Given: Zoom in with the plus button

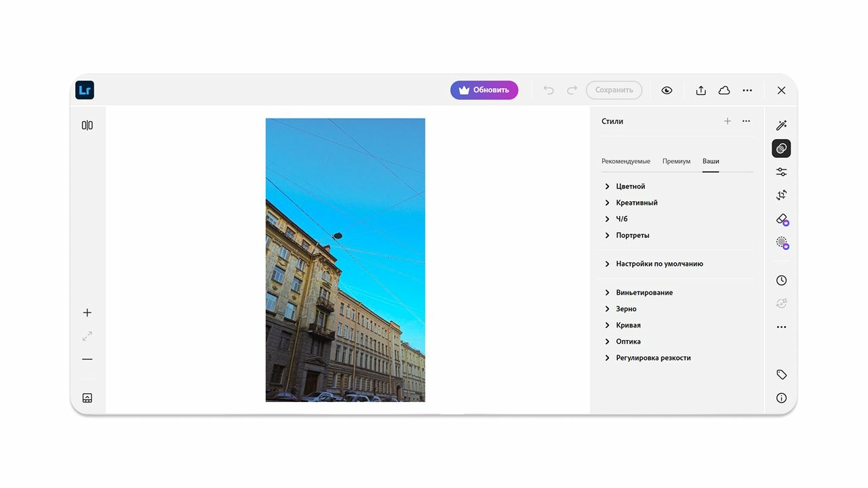Looking at the screenshot, I should coord(87,312).
